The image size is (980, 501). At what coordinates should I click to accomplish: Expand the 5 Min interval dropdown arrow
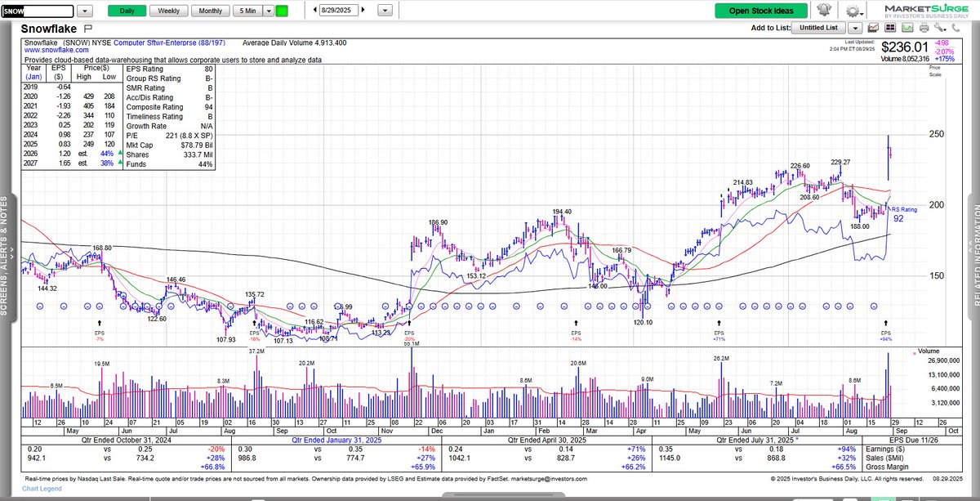click(267, 11)
